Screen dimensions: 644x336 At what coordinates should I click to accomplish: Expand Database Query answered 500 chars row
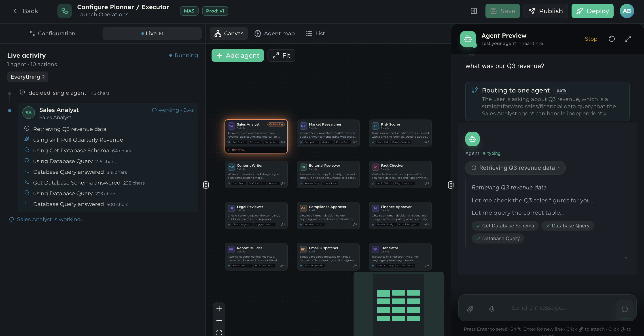coord(76,204)
